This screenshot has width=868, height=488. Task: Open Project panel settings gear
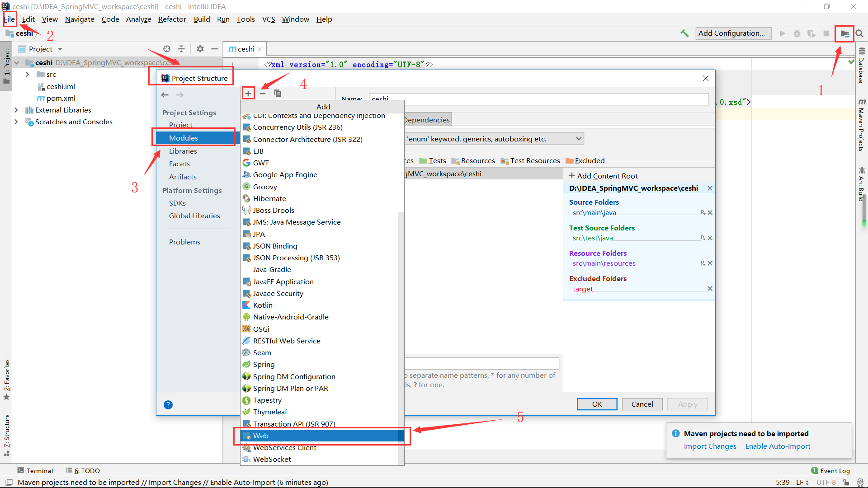pos(200,49)
